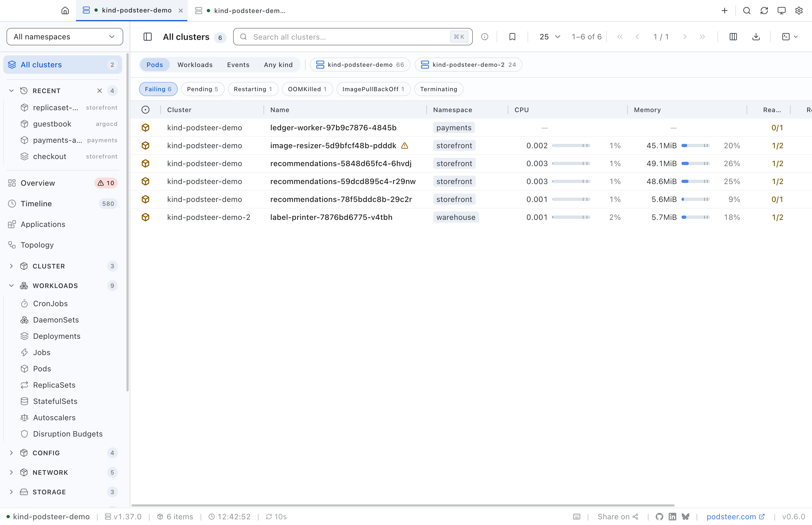Toggle the Terminating filter chip
Screen dimensions: 812x525
click(438, 89)
